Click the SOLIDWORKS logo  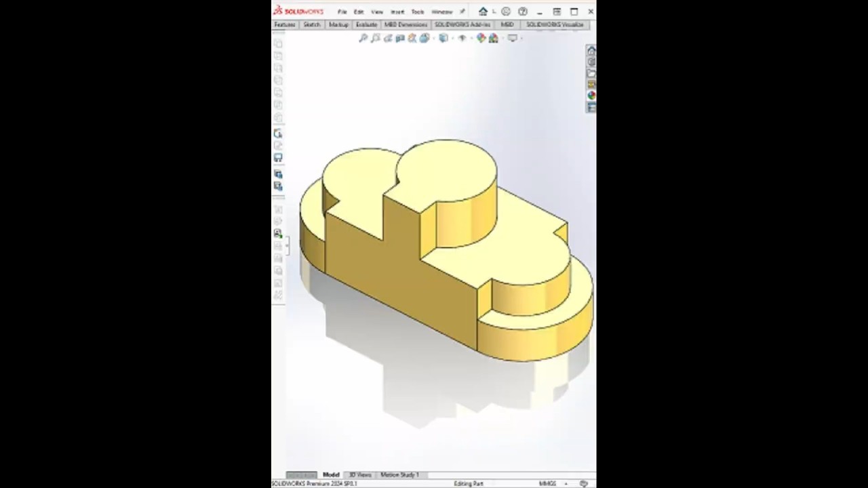pos(298,12)
